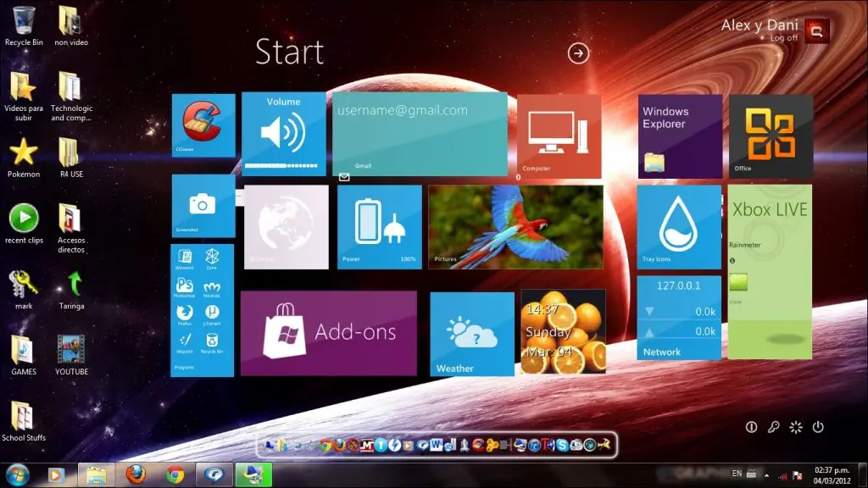
Task: Open the Add-ons store tile
Action: (328, 333)
